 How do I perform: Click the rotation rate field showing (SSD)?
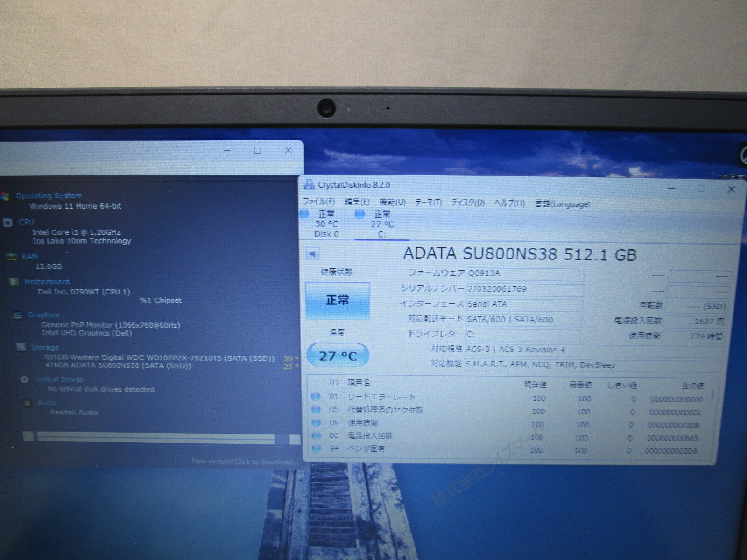point(696,307)
